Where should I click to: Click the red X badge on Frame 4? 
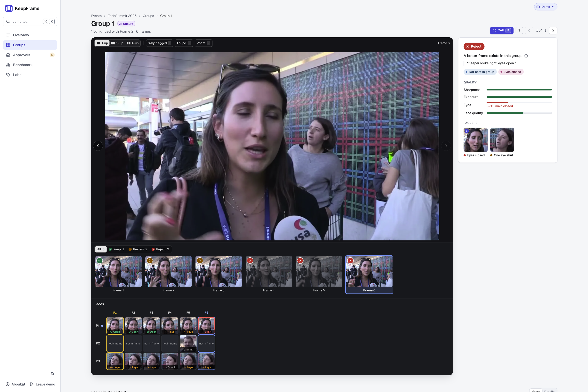pyautogui.click(x=250, y=261)
